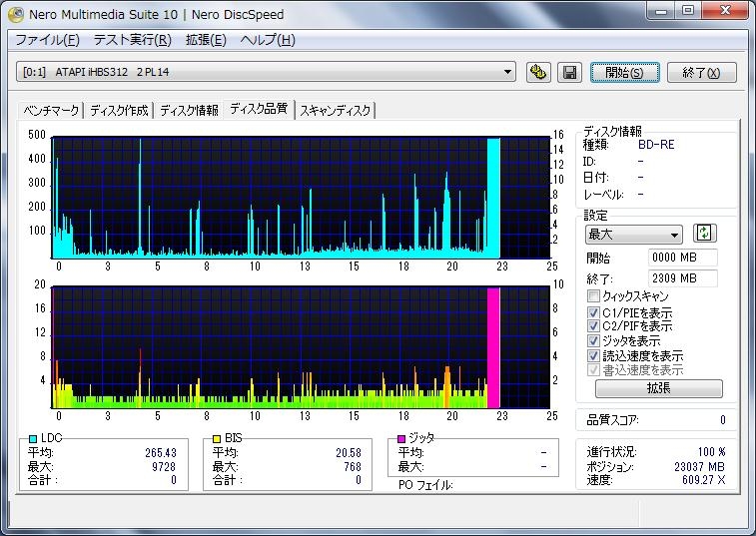Toggle the C2/PIFを表示 checkbox
This screenshot has width=756, height=536.
click(x=593, y=325)
